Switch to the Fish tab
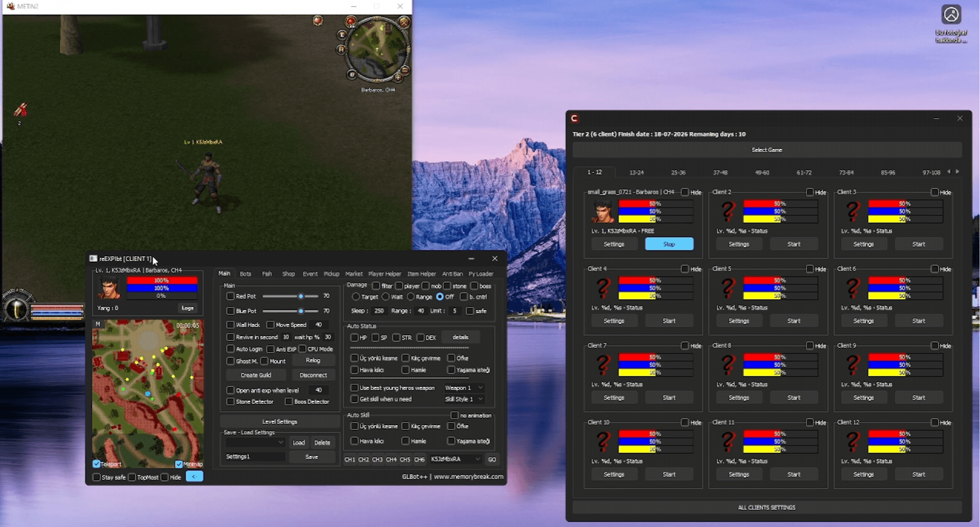The height and width of the screenshot is (527, 980). click(267, 274)
